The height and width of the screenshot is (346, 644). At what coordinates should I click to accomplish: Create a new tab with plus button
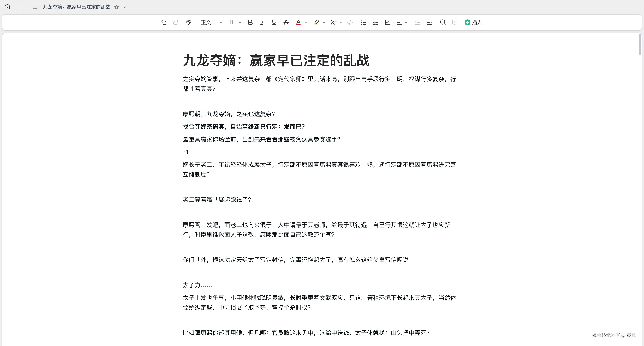click(x=20, y=7)
